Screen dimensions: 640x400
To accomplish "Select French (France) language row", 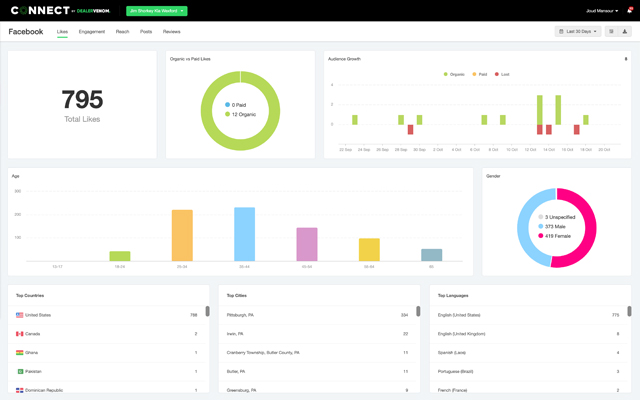I will [x=529, y=389].
